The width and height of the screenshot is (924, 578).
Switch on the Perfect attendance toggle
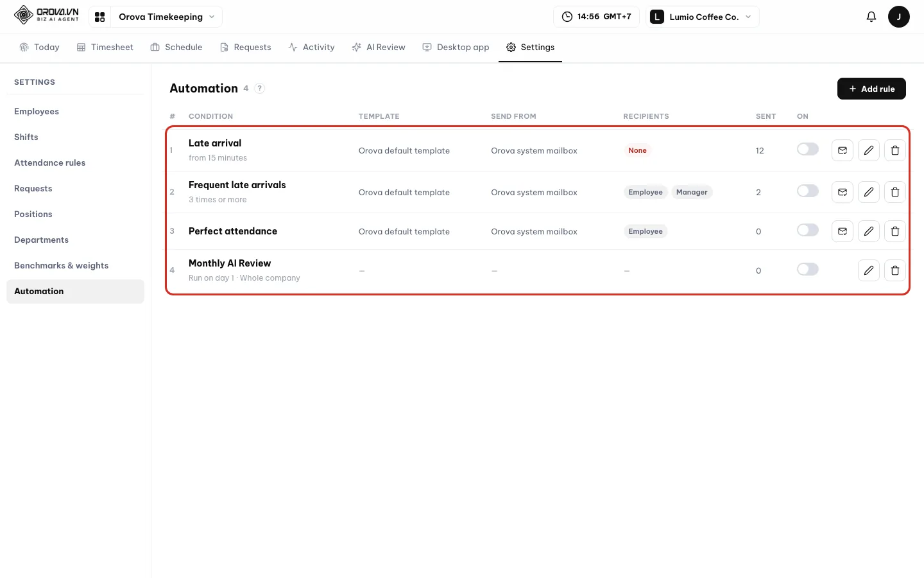point(808,230)
